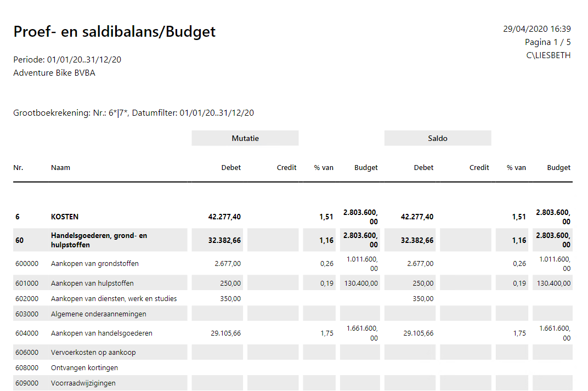The width and height of the screenshot is (588, 391).
Task: Select the Budget header under Mutatie
Action: (366, 167)
